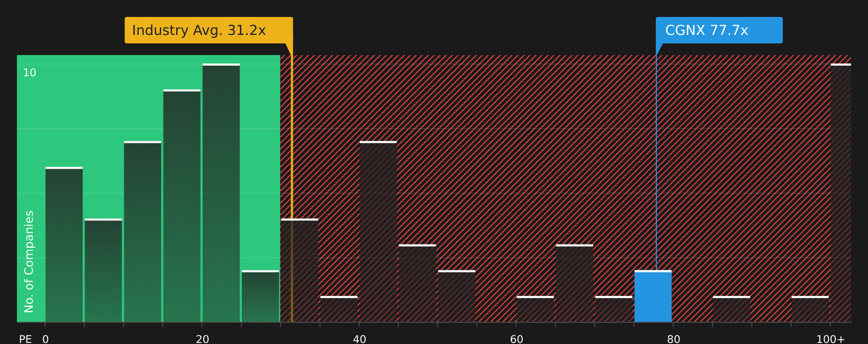Click the PE axis label
Viewport: 868px width, 344px height.
pos(25,339)
